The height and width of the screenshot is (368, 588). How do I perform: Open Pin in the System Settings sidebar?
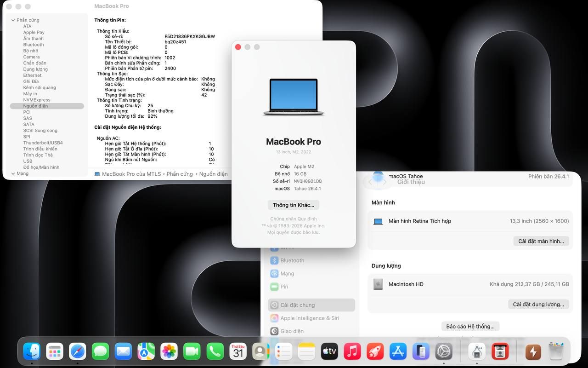coord(311,287)
